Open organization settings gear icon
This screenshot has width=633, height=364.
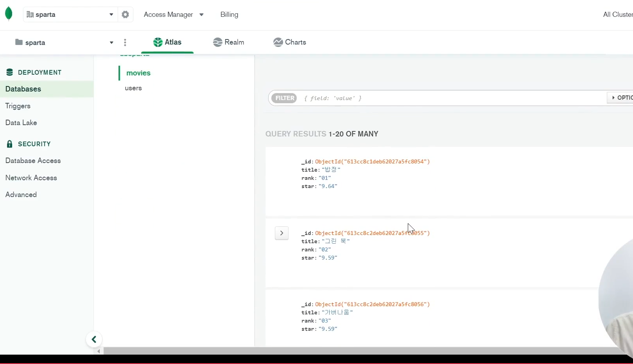pos(125,14)
